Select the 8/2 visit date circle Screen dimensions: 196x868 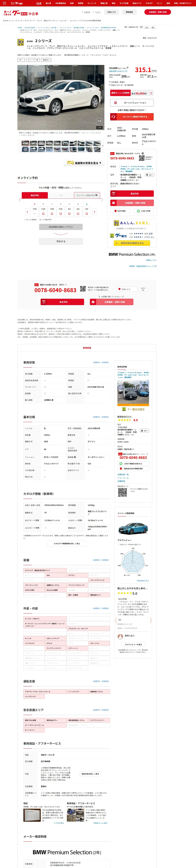click(78, 214)
